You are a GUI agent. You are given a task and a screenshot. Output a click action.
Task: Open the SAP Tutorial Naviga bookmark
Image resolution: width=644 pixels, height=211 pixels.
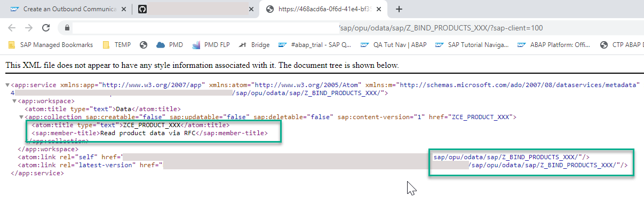pos(472,45)
